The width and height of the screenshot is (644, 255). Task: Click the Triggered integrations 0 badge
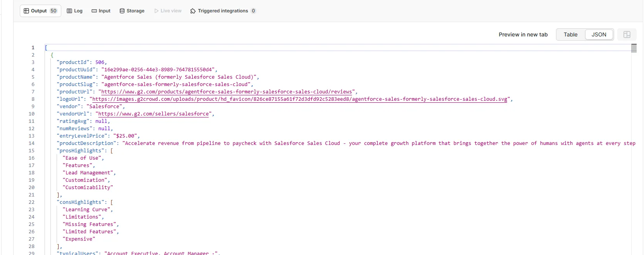(253, 11)
